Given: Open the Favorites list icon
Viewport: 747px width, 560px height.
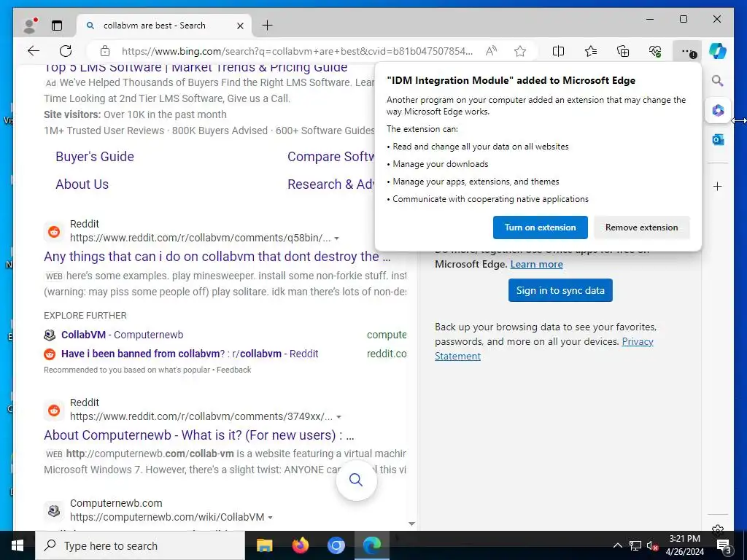Looking at the screenshot, I should coord(591,51).
